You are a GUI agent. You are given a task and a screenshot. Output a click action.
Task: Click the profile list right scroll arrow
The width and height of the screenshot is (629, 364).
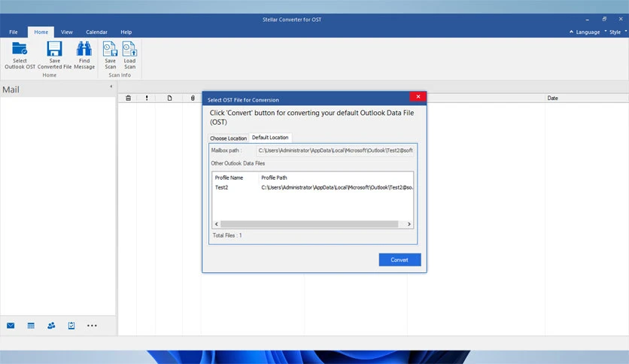tap(409, 224)
